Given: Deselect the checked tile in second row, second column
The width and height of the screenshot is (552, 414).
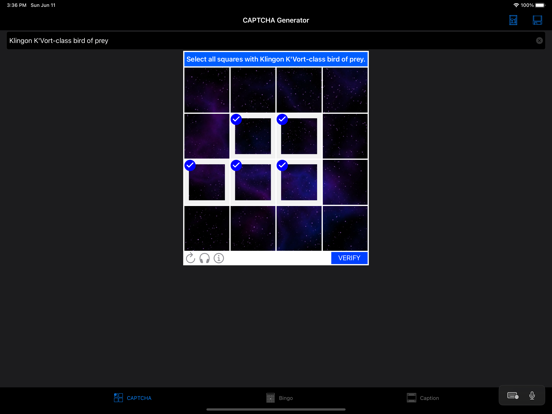Looking at the screenshot, I should [253, 136].
